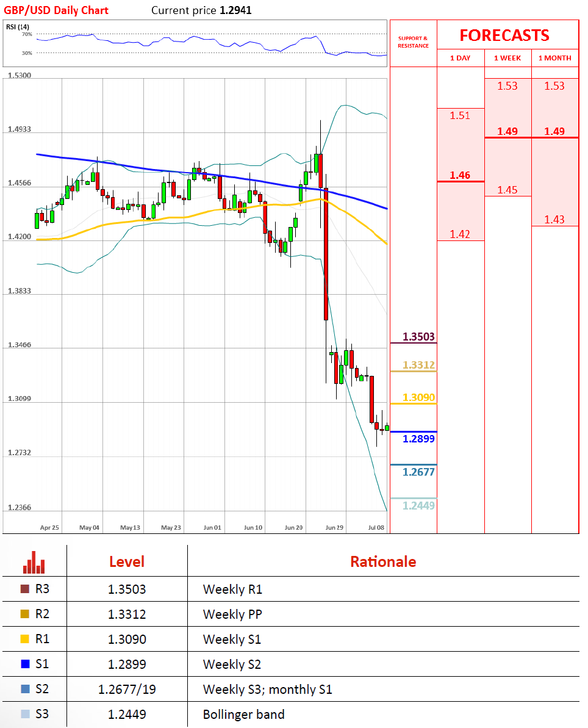Screen dimensions: 588x728
Task: Click the S3 row label
Action: (42, 714)
